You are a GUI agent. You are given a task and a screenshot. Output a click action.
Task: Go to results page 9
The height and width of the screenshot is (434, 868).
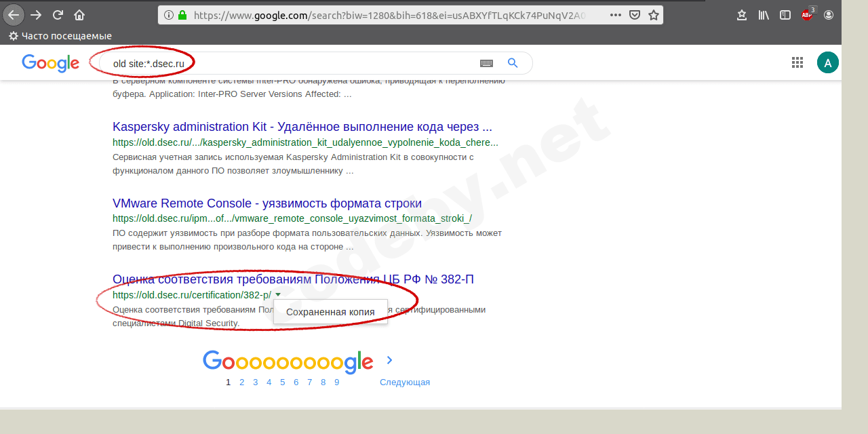[337, 382]
